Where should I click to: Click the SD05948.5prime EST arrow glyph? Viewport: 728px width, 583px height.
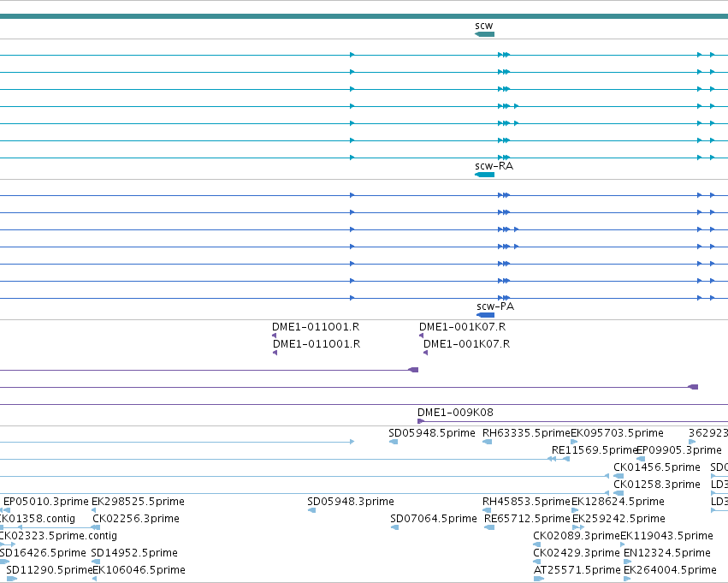click(394, 442)
